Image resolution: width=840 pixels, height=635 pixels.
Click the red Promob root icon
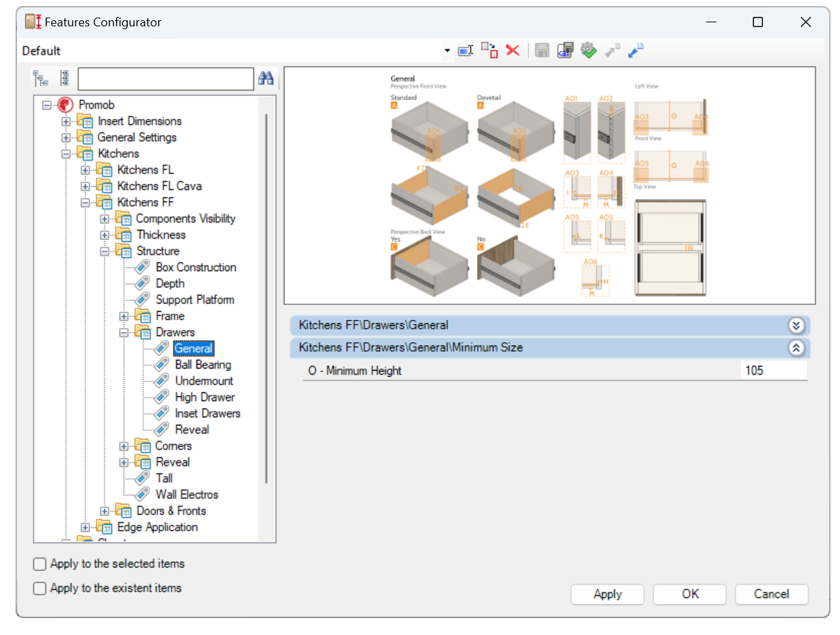pyautogui.click(x=66, y=105)
